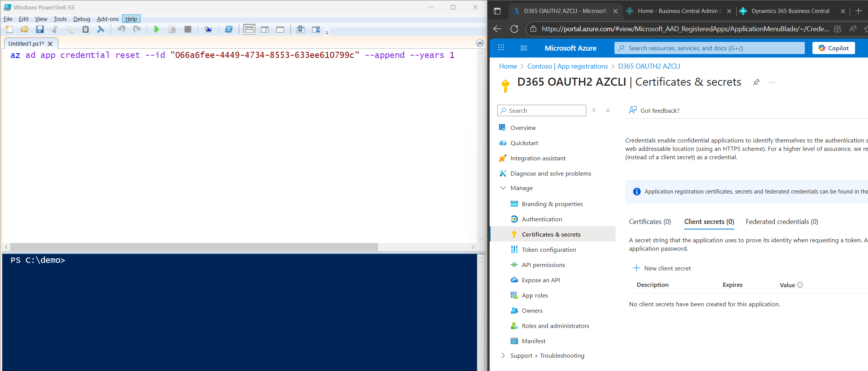Click the Copy icon in ISE toolbar

70,29
